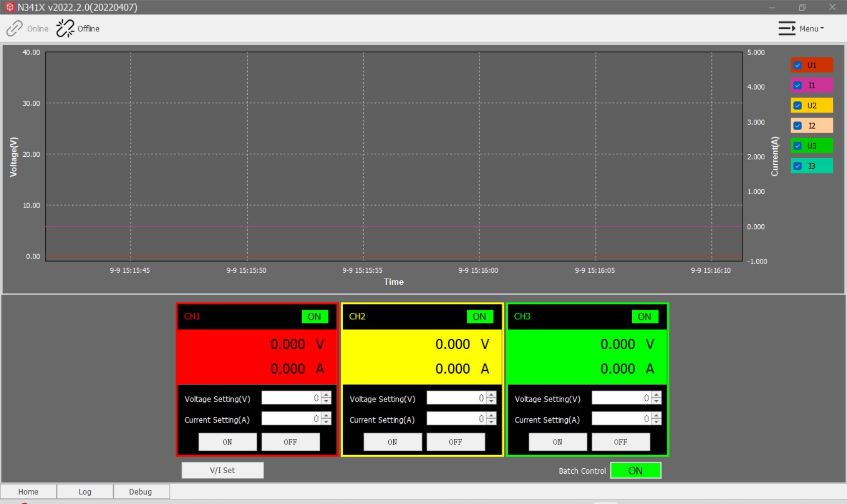This screenshot has height=504, width=847.
Task: Click the U3 green legend swatch
Action: pos(812,146)
